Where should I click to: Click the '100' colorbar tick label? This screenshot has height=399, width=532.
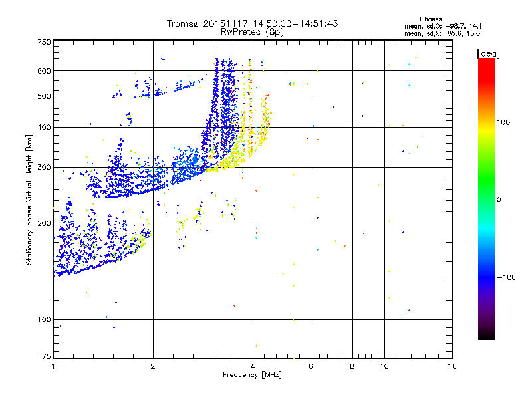[x=503, y=122]
